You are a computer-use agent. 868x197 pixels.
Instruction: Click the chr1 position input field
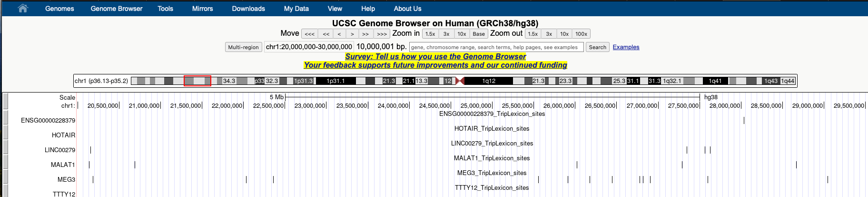(x=309, y=47)
